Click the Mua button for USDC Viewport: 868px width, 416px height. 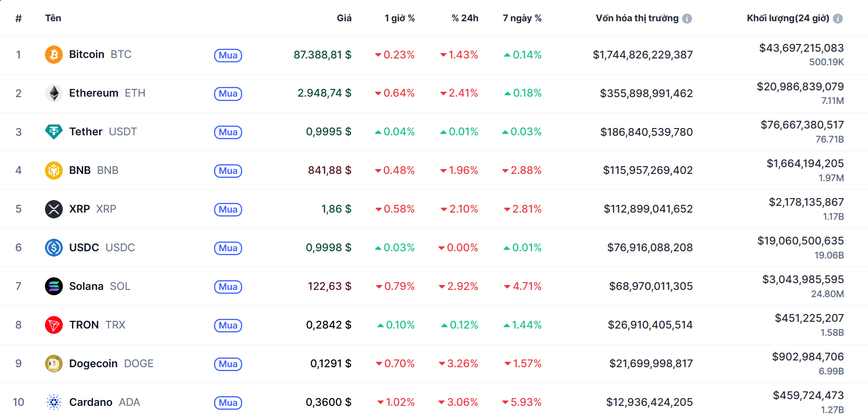pos(228,248)
